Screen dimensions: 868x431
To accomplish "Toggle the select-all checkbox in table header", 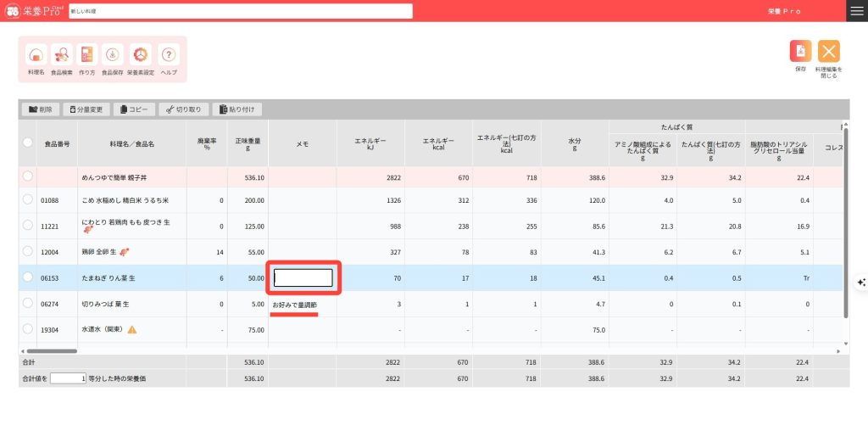I will click(x=28, y=143).
